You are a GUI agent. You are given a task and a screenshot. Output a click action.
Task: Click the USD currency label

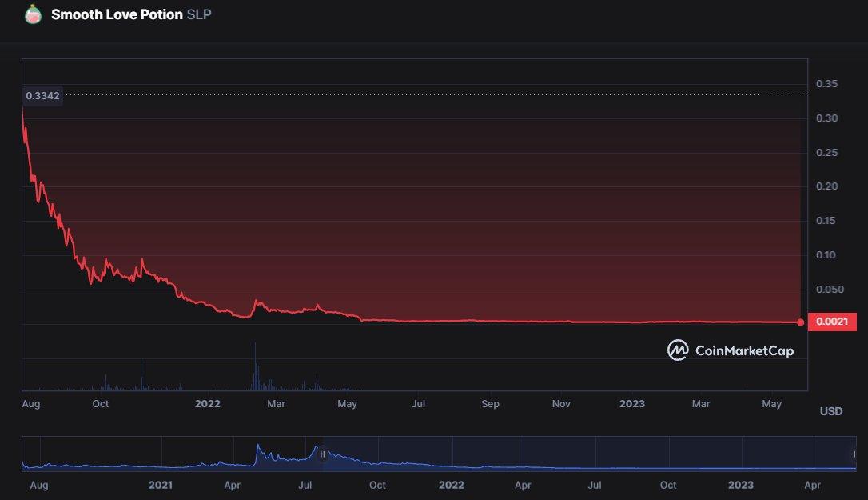tap(831, 411)
